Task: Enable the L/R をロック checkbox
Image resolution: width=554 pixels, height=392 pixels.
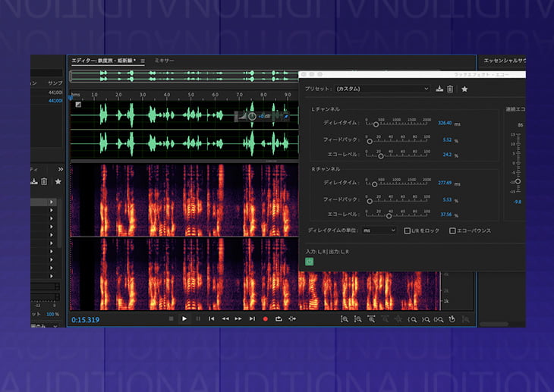Action: [408, 230]
